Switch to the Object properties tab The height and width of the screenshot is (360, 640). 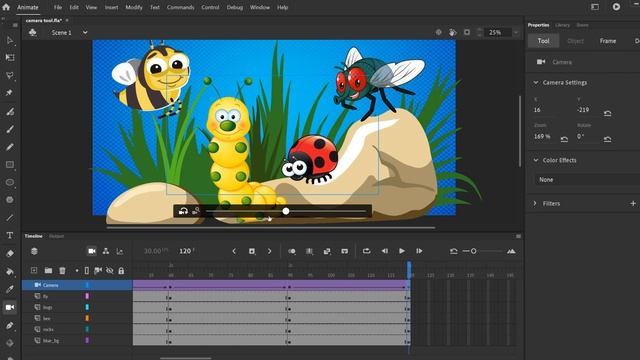coord(576,41)
